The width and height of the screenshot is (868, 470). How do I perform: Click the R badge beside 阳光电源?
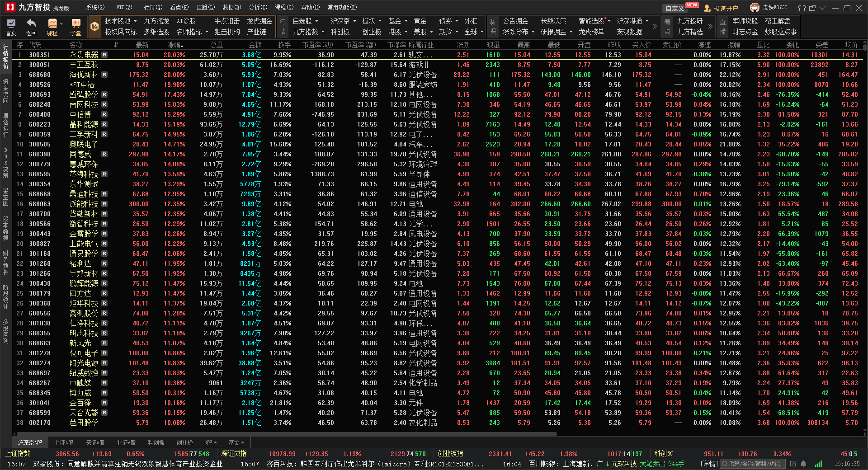pyautogui.click(x=104, y=363)
